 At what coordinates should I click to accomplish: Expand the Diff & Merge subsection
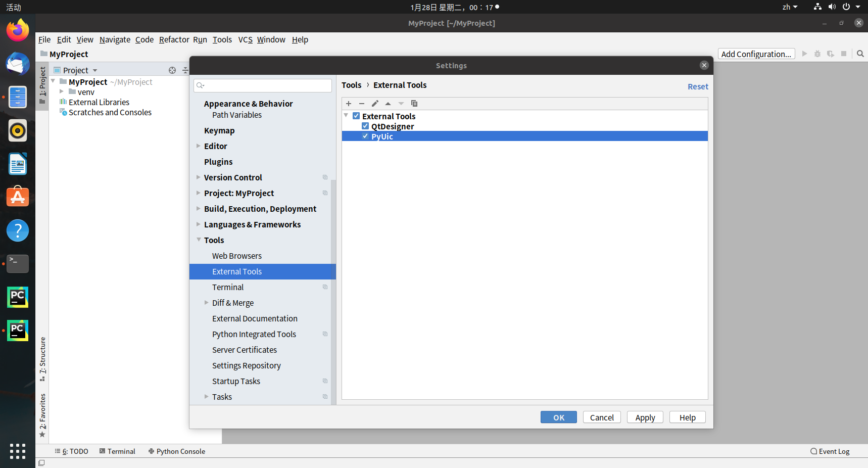click(207, 302)
